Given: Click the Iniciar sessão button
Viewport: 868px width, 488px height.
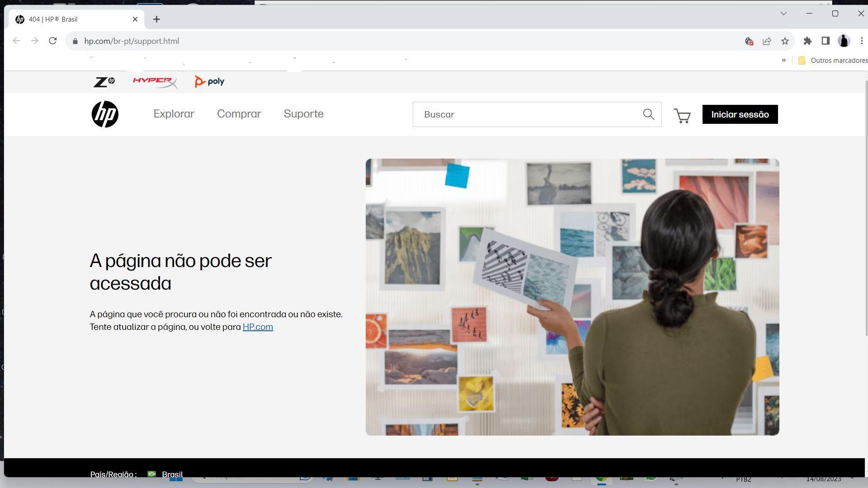Looking at the screenshot, I should pos(740,114).
